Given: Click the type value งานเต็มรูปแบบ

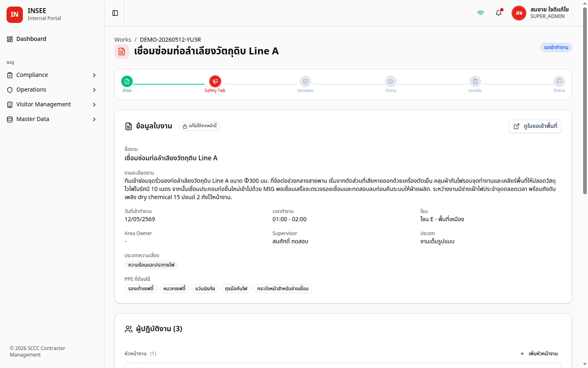Looking at the screenshot, I should [437, 241].
